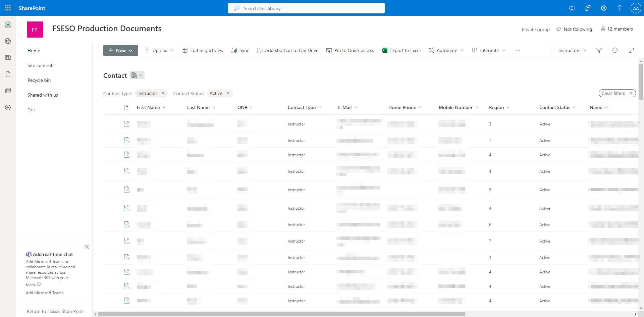Switch to Edit in grid view
The width and height of the screenshot is (644, 317).
[x=203, y=50]
